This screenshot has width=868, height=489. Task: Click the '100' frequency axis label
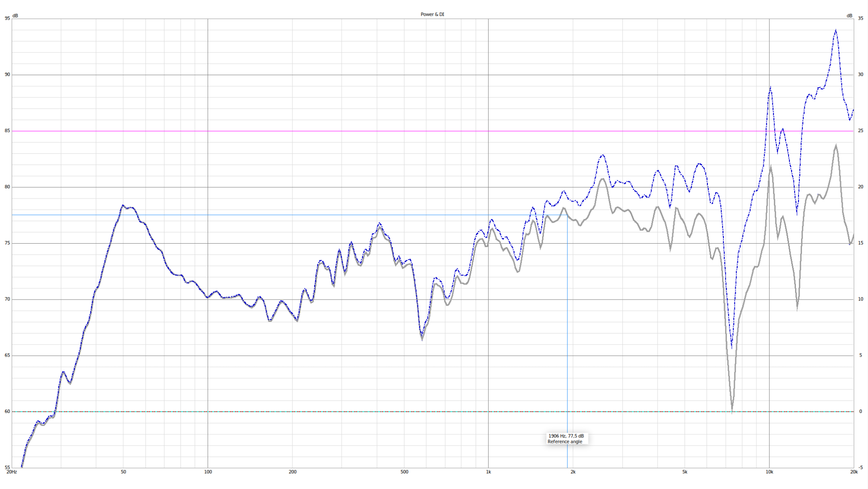208,472
